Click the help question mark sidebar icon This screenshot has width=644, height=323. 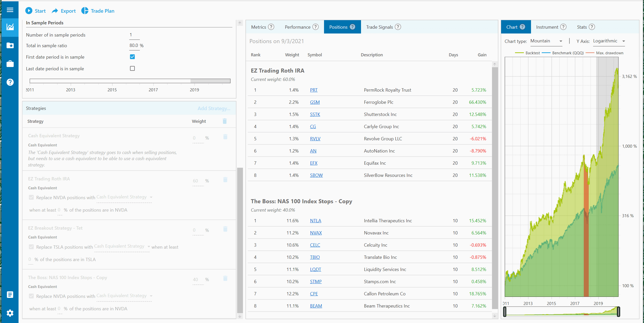10,82
